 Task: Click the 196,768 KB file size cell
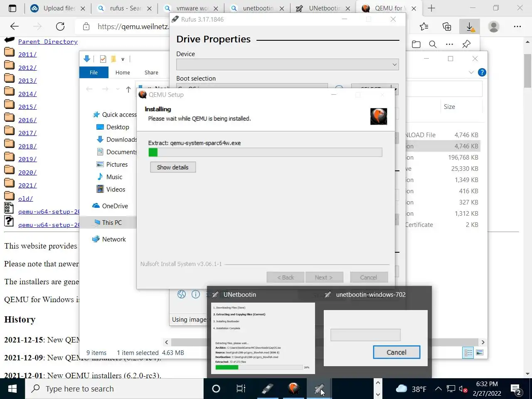463,158
